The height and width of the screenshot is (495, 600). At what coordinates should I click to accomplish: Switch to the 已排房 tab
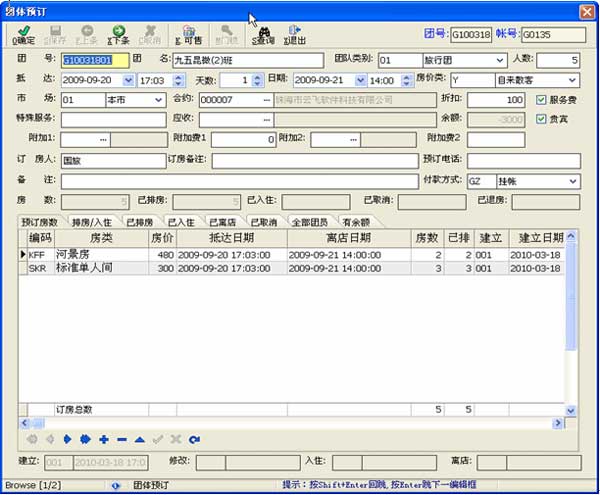click(140, 222)
